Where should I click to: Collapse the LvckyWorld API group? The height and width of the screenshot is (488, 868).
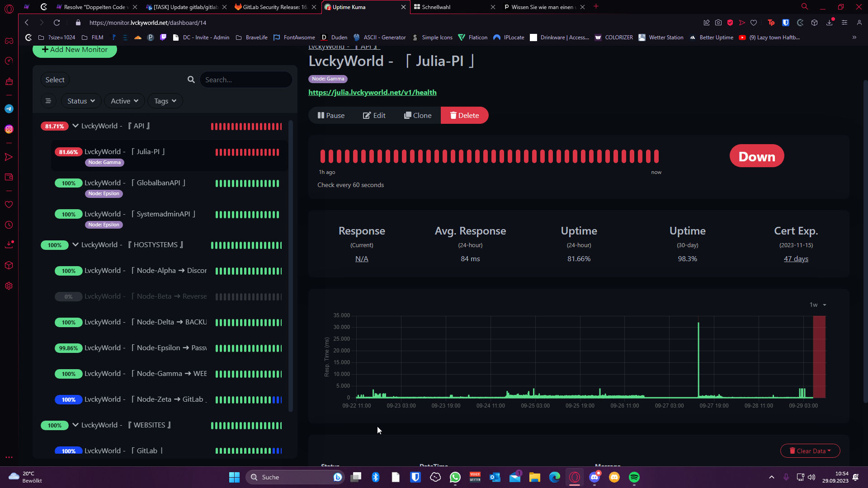[75, 126]
